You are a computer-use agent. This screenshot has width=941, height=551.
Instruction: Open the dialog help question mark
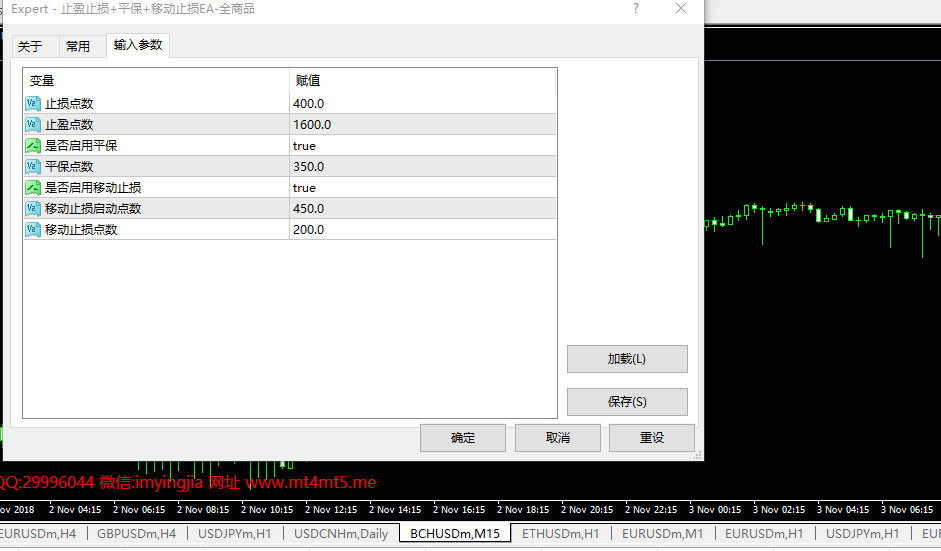tap(636, 8)
